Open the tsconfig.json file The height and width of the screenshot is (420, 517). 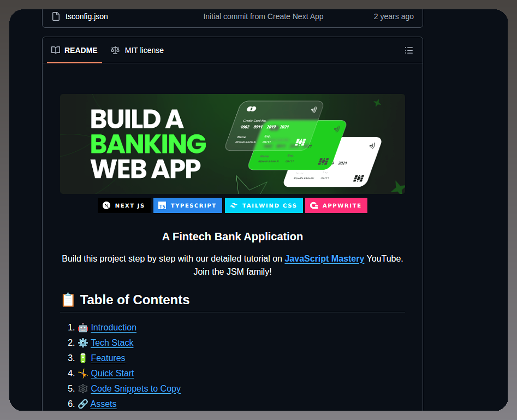click(86, 16)
